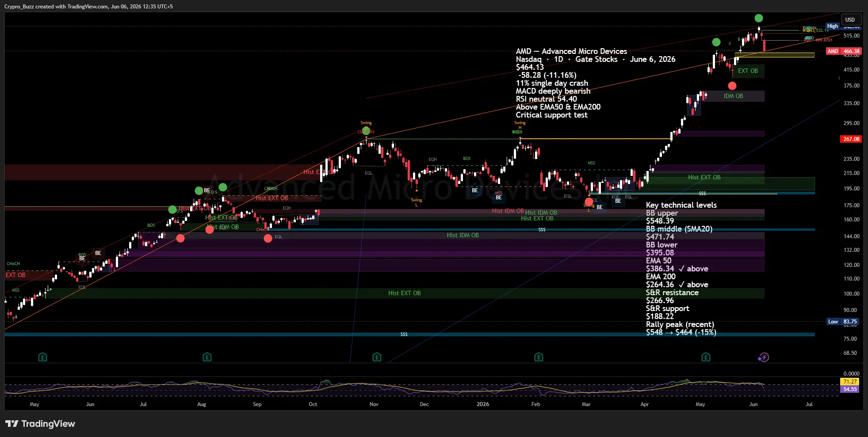Click 515.00 on the price scale
The height and width of the screenshot is (437, 868).
coord(851,36)
